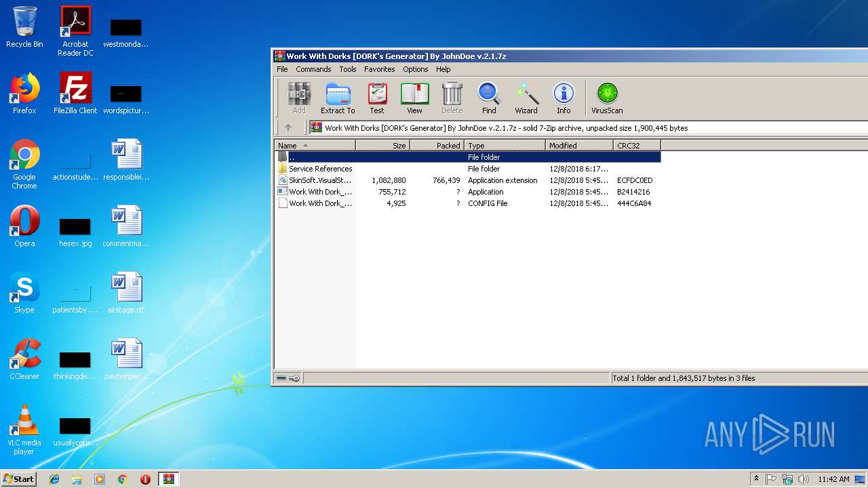Open the VLC media player desktop shortcut
The width and height of the screenshot is (868, 488).
[x=24, y=430]
